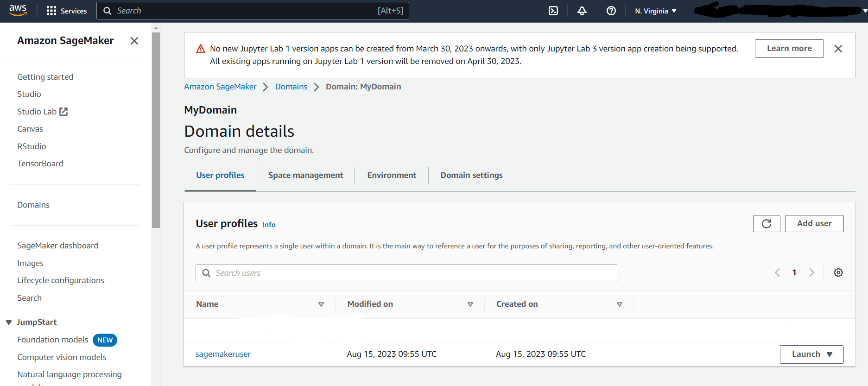The height and width of the screenshot is (386, 868).
Task: Go to previous page of user profiles
Action: [777, 272]
